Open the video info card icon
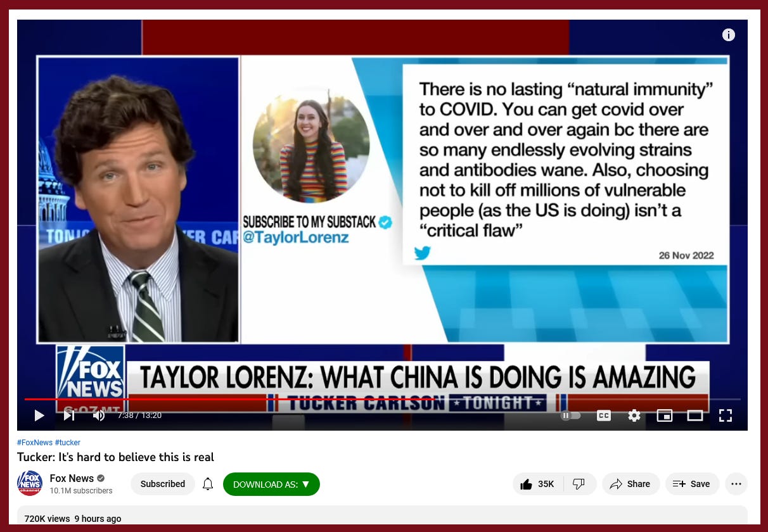 [x=729, y=35]
